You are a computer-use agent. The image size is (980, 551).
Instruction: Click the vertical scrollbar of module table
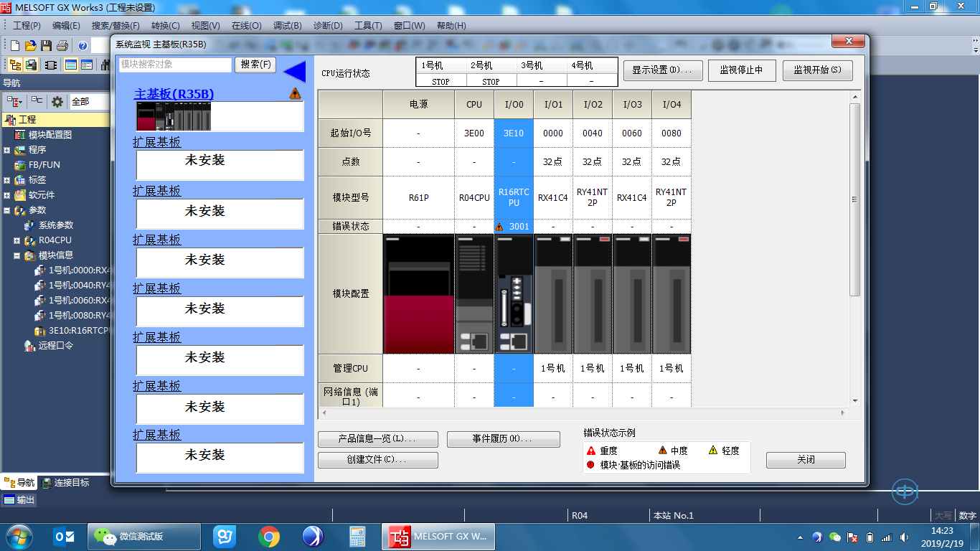(854, 201)
